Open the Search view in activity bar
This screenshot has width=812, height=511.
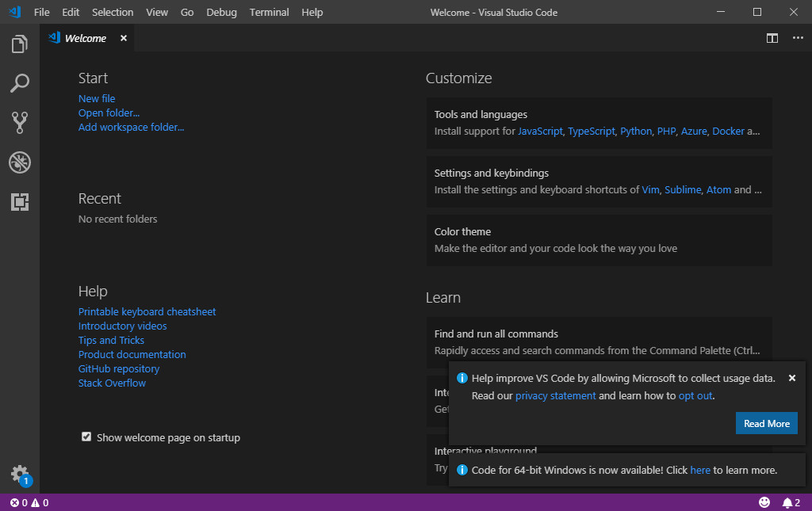tap(20, 82)
